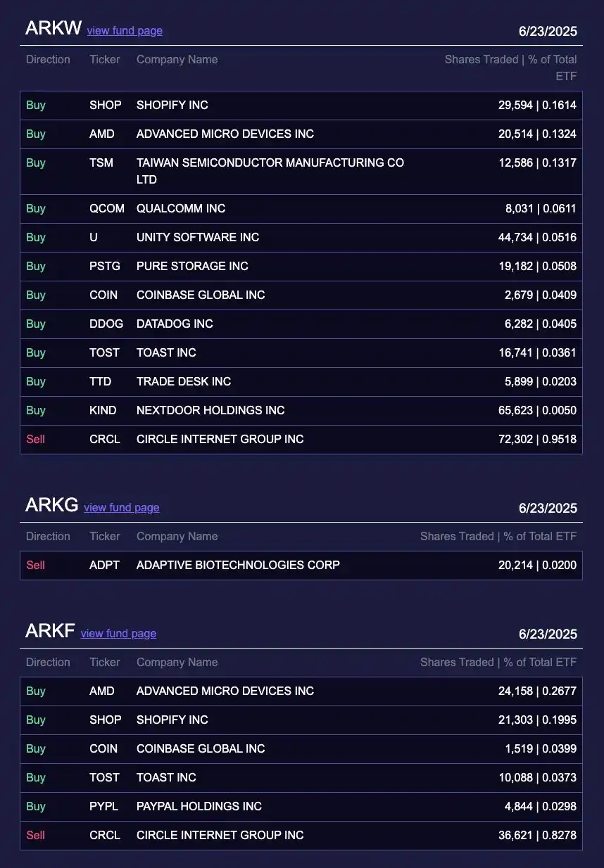The width and height of the screenshot is (604, 868).
Task: Select the ADPT ticker in ARKG
Action: tap(105, 566)
